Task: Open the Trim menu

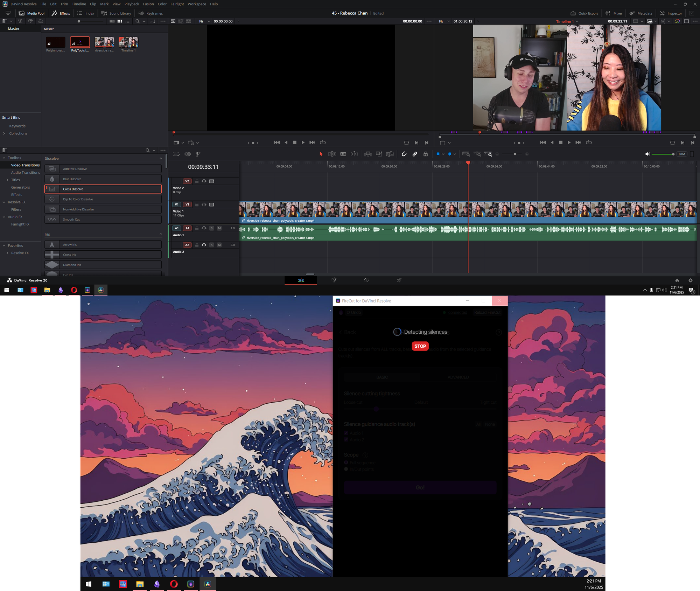Action: coord(64,4)
